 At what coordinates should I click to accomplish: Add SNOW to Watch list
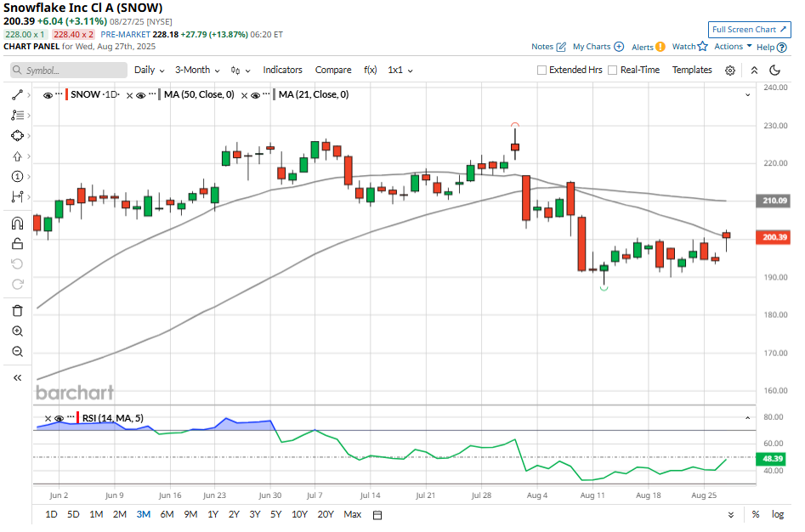[690, 47]
